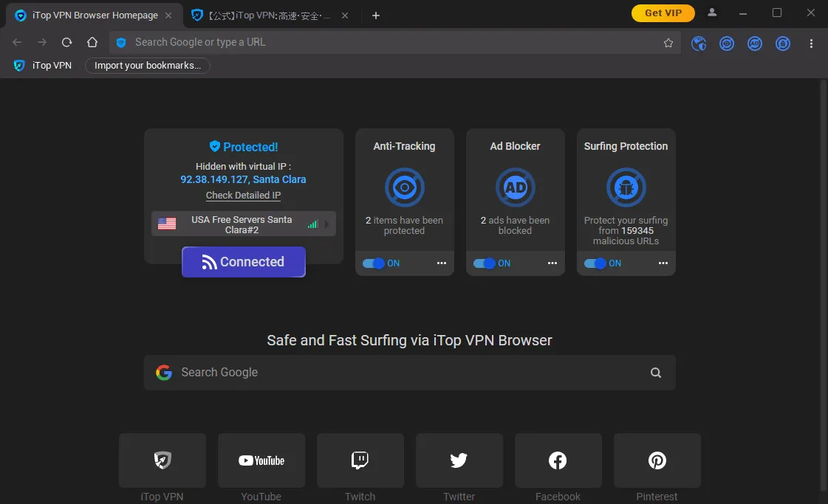This screenshot has height=504, width=828.
Task: Close the 【公式】iTop VPN tab
Action: pyautogui.click(x=345, y=15)
